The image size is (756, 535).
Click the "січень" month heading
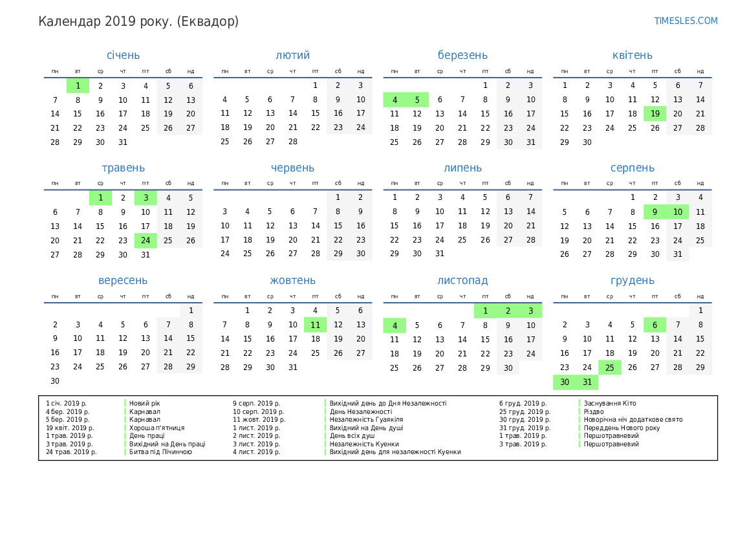click(x=123, y=56)
